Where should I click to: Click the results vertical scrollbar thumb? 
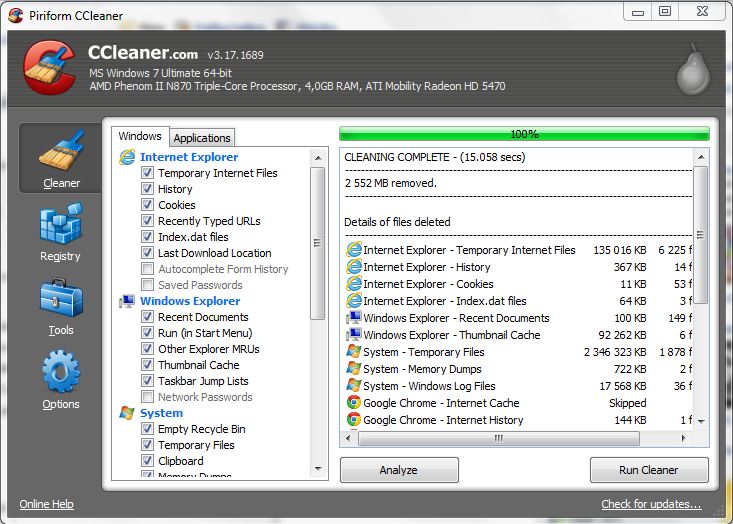701,235
